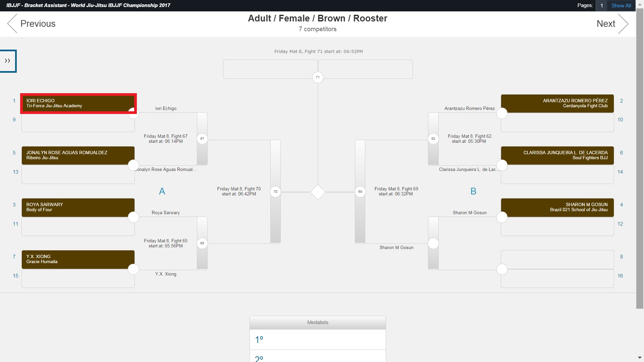Select competitor Iori Echigo's card
Image resolution: width=644 pixels, height=362 pixels.
78,103
